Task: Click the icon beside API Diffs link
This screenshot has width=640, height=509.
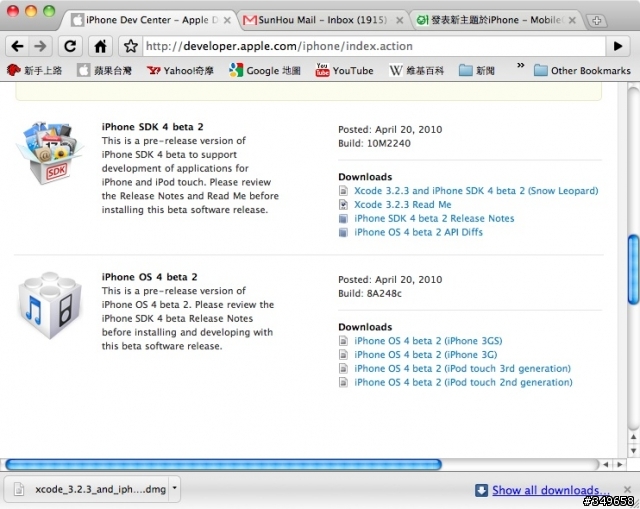Action: [344, 232]
